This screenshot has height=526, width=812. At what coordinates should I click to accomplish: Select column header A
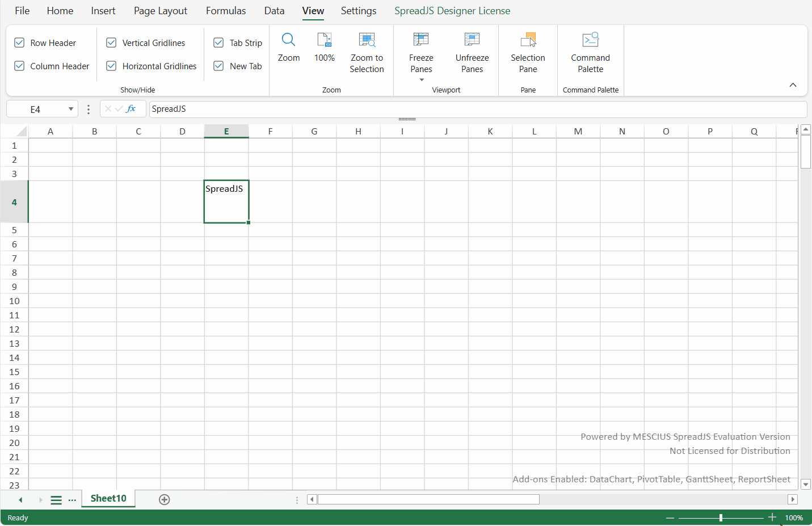51,132
